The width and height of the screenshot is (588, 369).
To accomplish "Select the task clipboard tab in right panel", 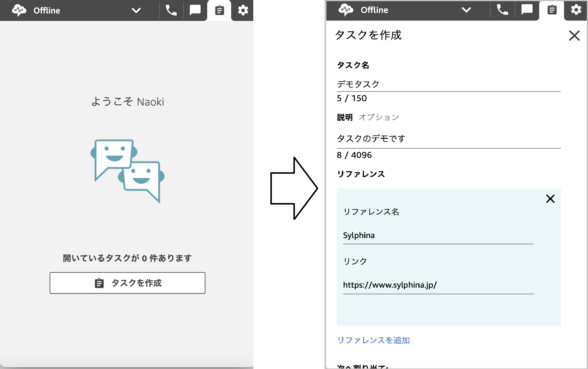I will click(x=552, y=10).
